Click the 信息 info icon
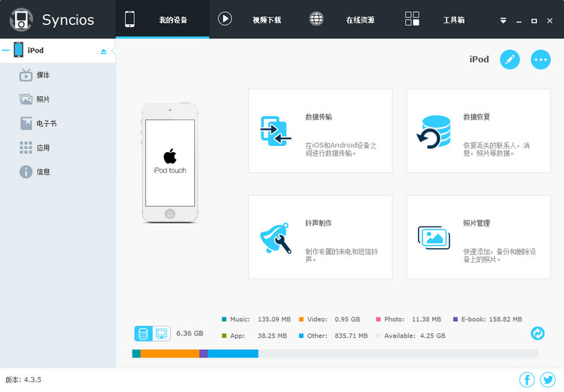564x392 pixels. point(26,172)
